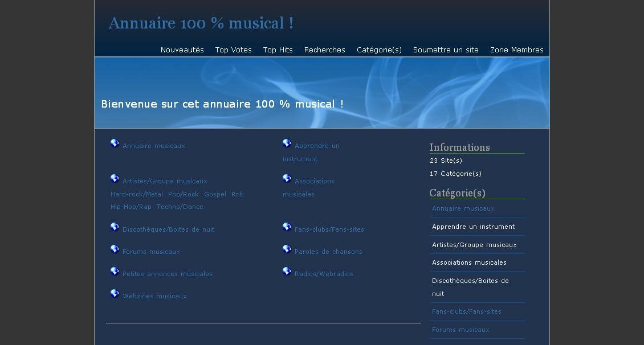
Task: Go to Top Votes in navigation
Action: pyautogui.click(x=233, y=50)
